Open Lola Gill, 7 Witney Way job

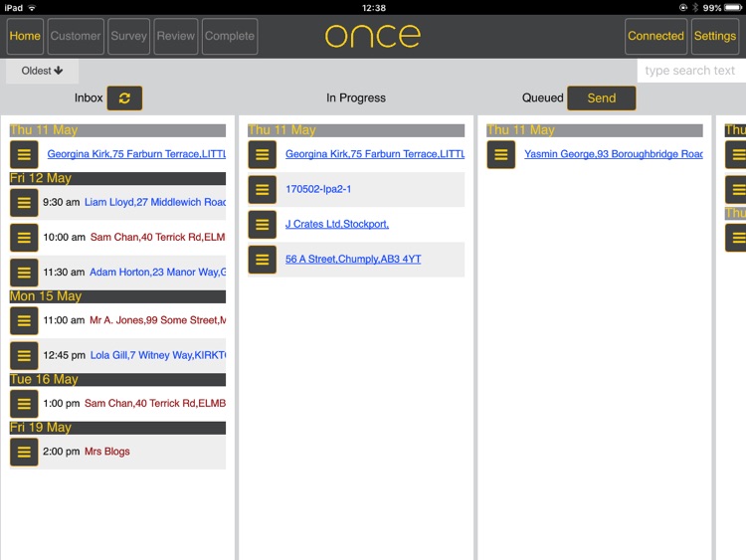[x=158, y=355]
